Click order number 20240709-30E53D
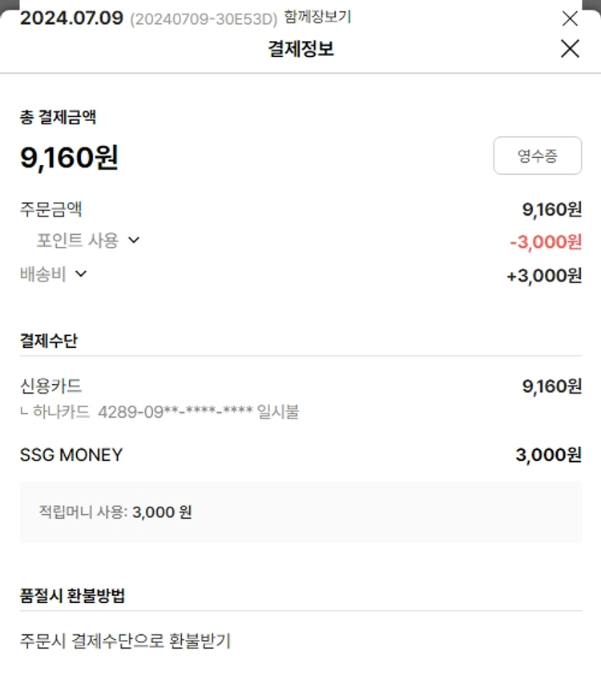 (203, 18)
